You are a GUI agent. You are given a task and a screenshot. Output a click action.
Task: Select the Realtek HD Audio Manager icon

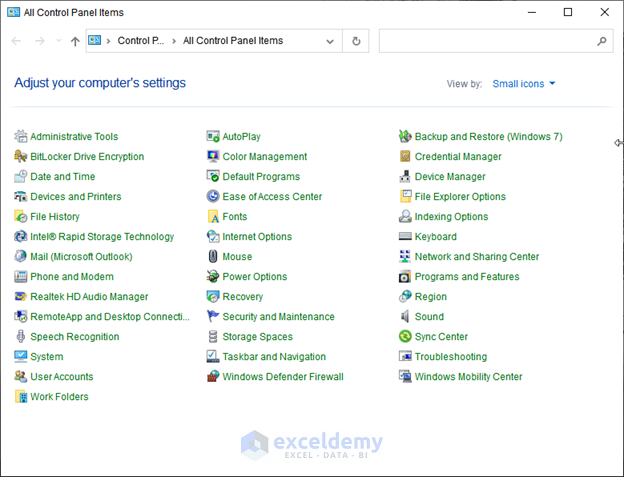pos(21,297)
